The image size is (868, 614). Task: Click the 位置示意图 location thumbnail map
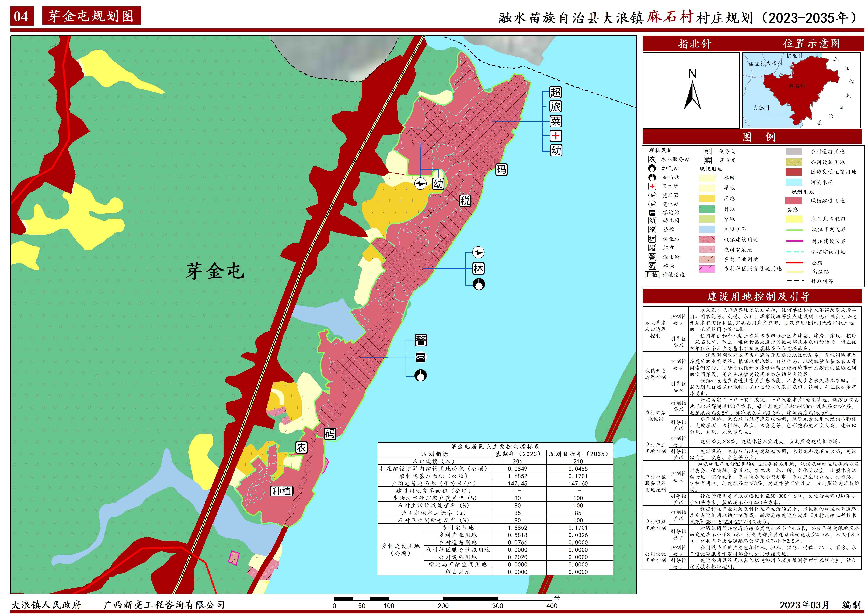[801, 91]
